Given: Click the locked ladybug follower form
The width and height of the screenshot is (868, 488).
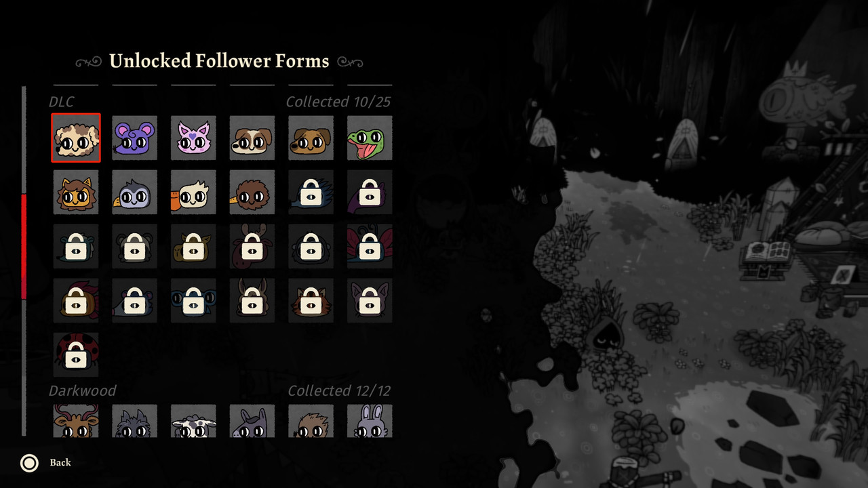Looking at the screenshot, I should pos(76,354).
